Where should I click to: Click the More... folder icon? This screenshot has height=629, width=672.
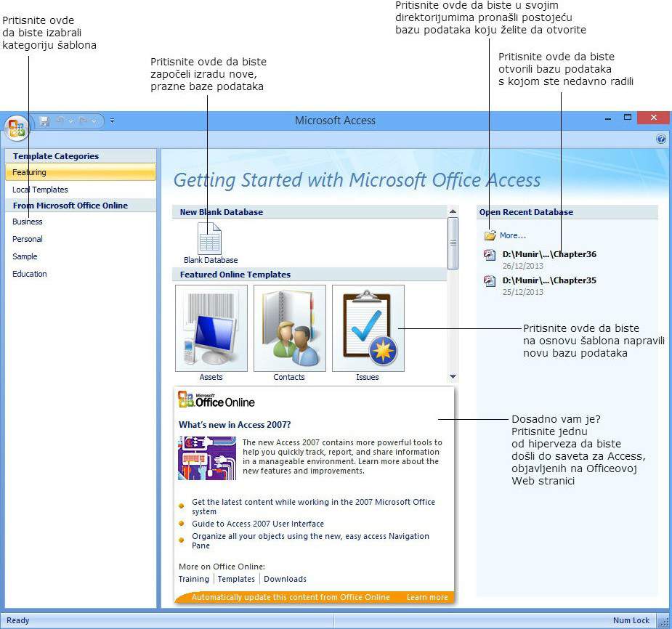click(490, 235)
